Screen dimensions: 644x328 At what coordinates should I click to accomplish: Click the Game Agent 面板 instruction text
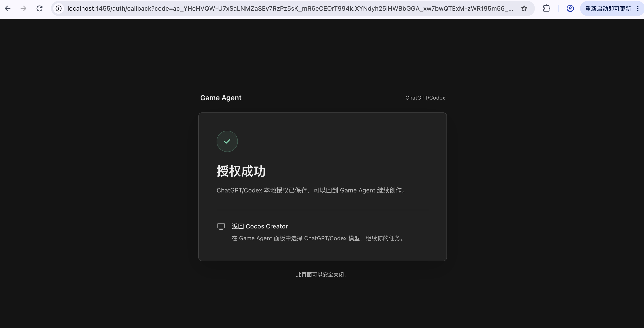click(318, 238)
